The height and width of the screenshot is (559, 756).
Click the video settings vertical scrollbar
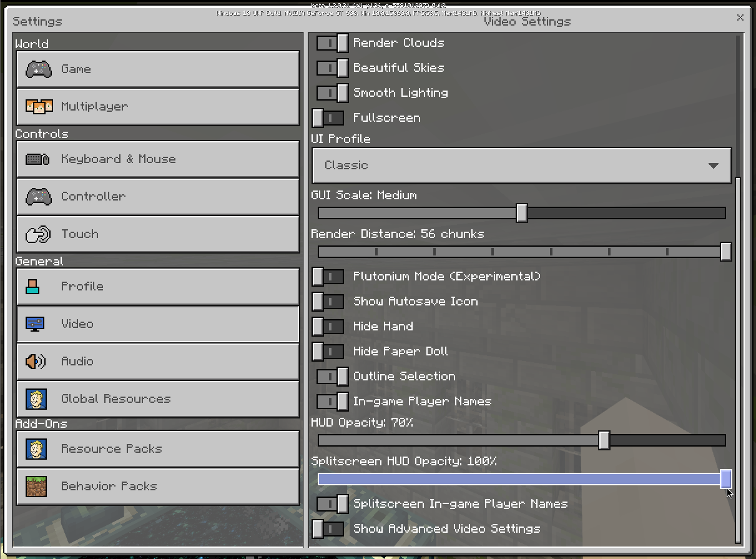[x=738, y=359]
